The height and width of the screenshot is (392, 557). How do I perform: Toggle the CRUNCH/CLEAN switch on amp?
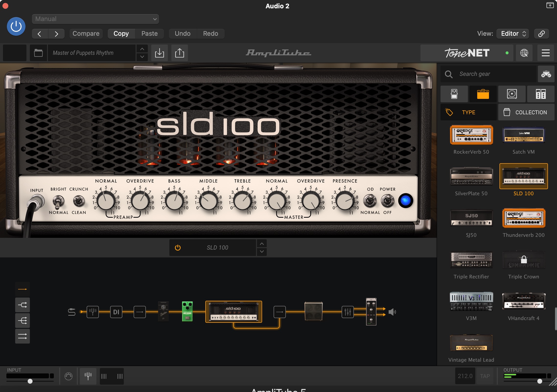79,201
